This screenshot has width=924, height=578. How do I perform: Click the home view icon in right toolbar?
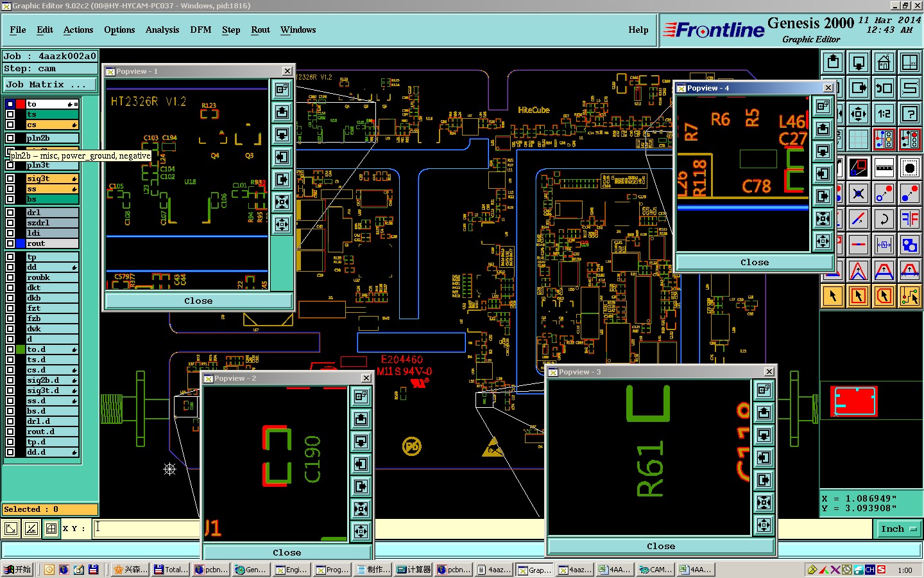click(x=884, y=62)
